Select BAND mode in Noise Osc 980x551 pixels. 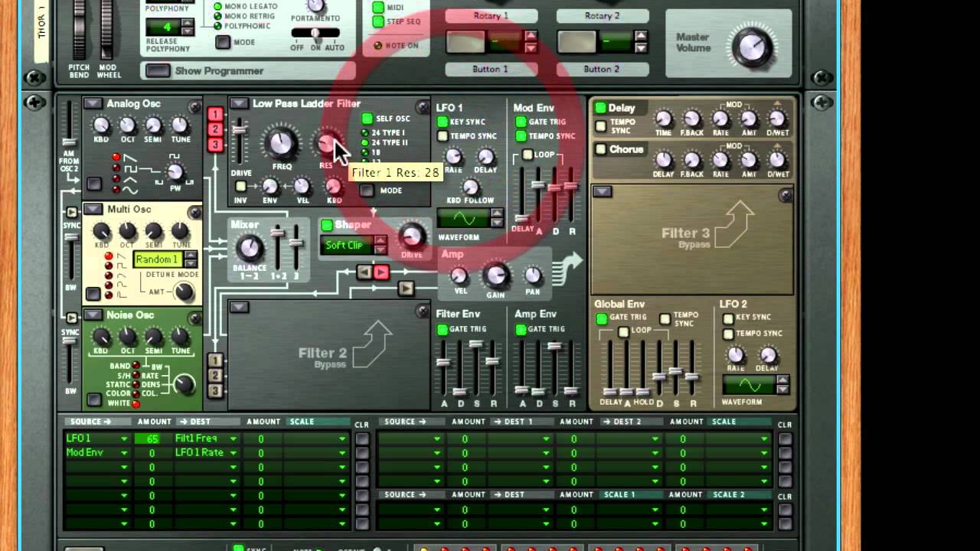click(136, 365)
